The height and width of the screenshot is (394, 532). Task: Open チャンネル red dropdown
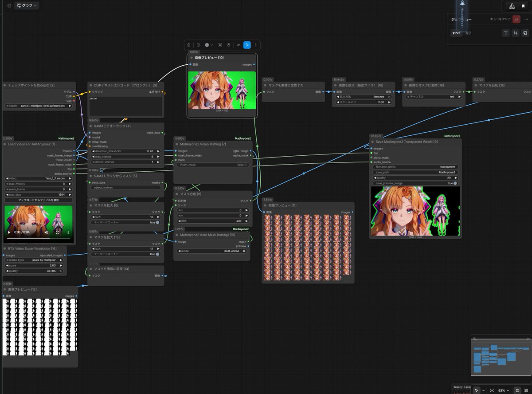pyautogui.click(x=433, y=96)
